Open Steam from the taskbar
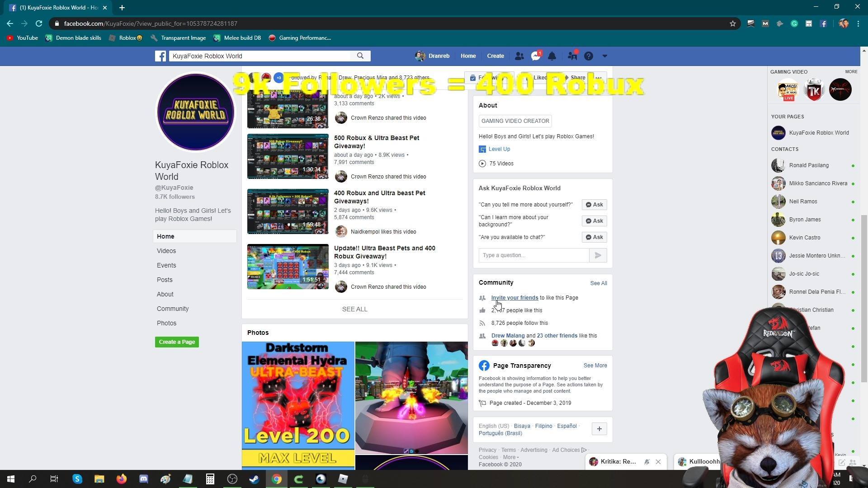Screen dimensions: 868x488 click(x=255, y=479)
